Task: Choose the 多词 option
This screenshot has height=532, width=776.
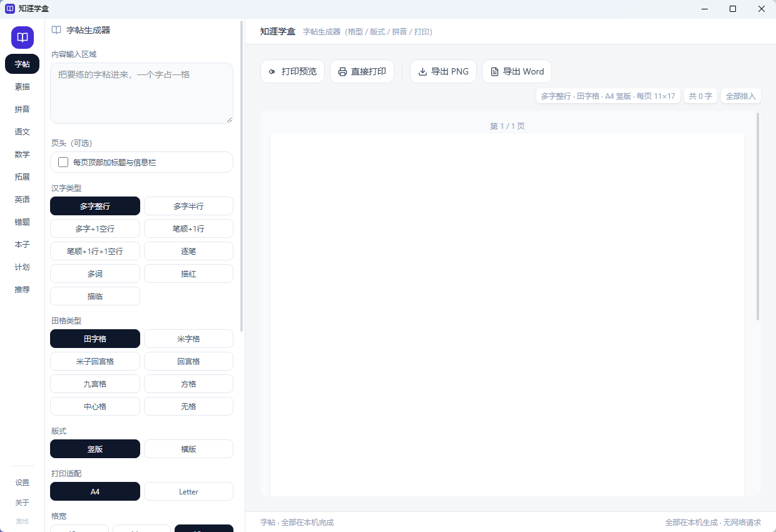Action: coord(95,274)
